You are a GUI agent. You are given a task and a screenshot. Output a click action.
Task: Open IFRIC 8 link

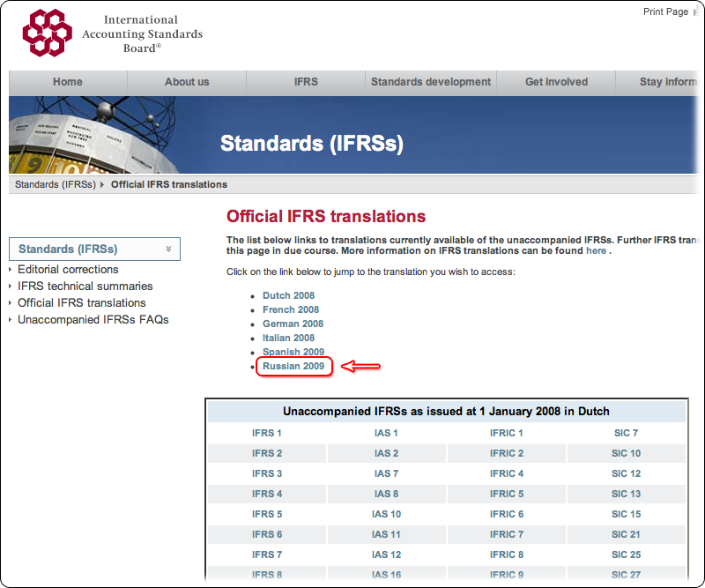[x=506, y=555]
